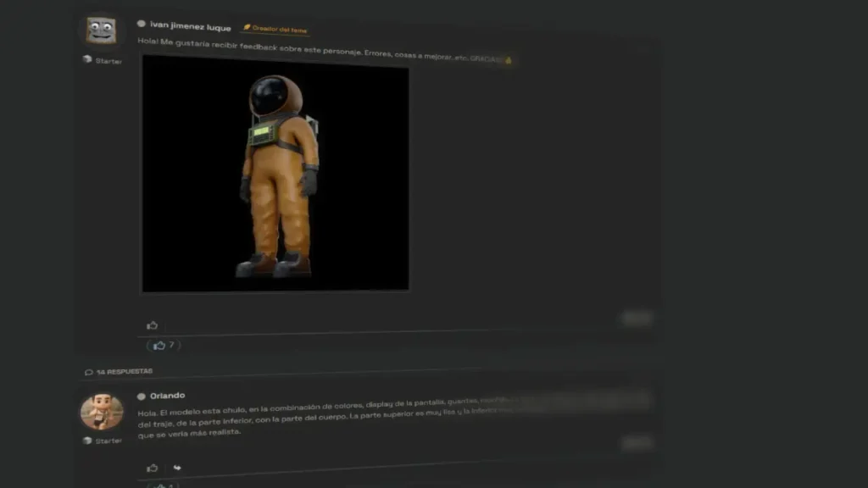Click the status dot beside Ivan jimenez luque
The width and height of the screenshot is (868, 488).
point(142,25)
